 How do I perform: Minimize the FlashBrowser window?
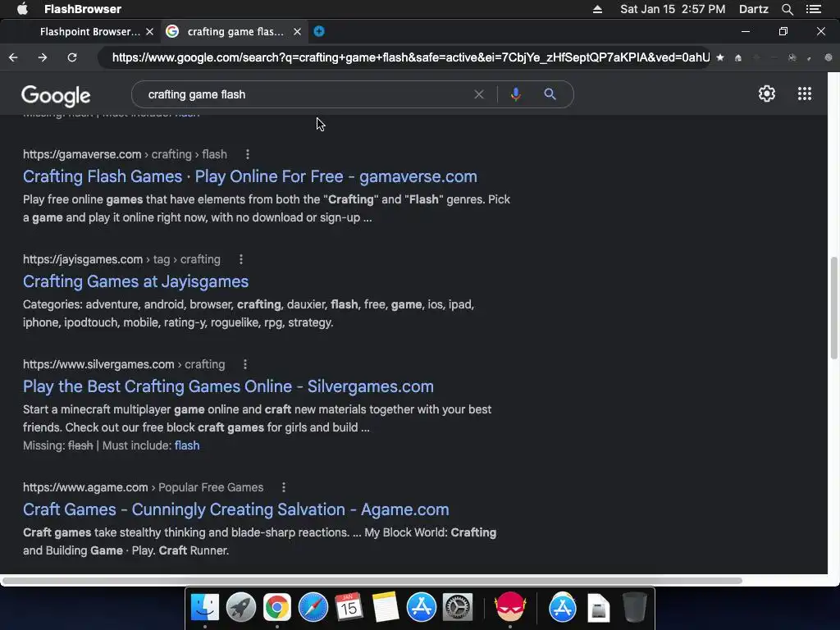745,32
